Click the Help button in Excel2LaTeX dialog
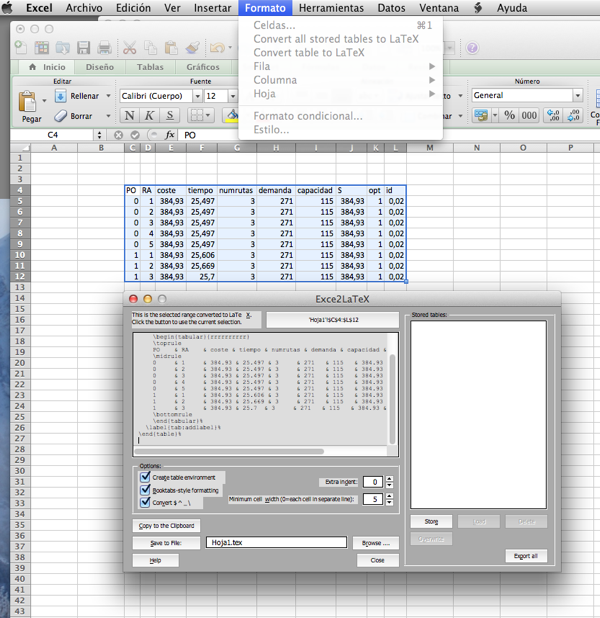600x618 pixels. tap(155, 560)
